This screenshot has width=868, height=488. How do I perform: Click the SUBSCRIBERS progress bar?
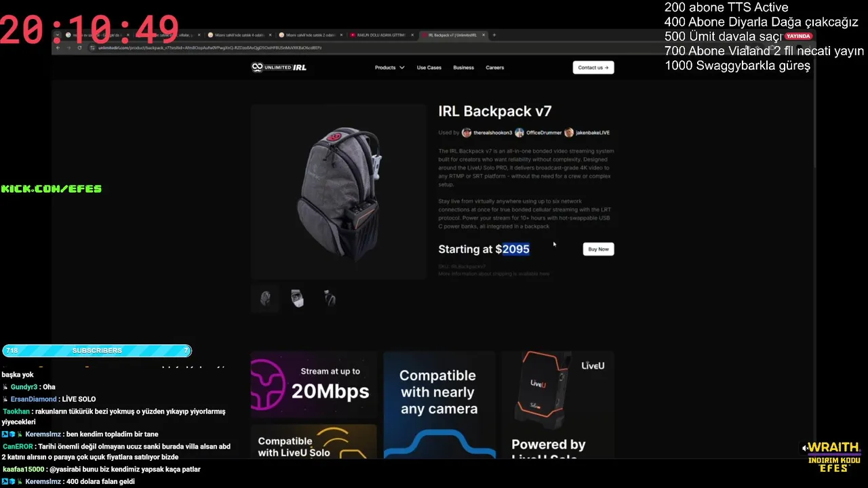(97, 350)
